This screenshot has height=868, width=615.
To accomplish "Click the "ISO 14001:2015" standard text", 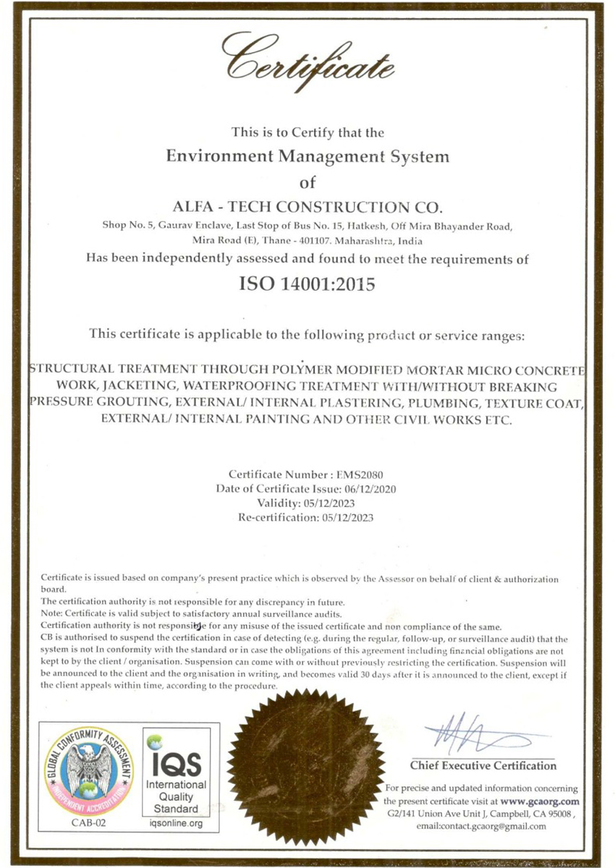I will (307, 284).
